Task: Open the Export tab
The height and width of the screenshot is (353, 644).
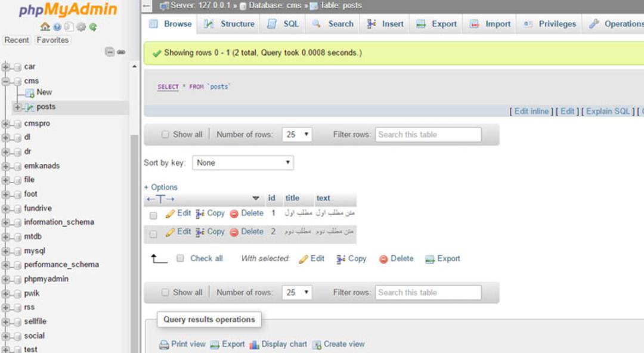Action: click(436, 24)
